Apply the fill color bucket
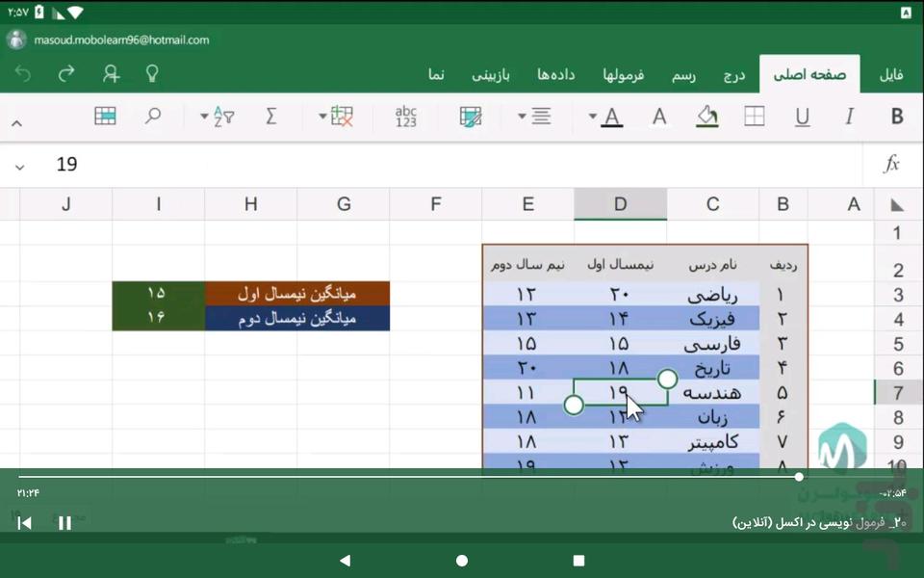Screen dimensions: 924x578 [707, 117]
